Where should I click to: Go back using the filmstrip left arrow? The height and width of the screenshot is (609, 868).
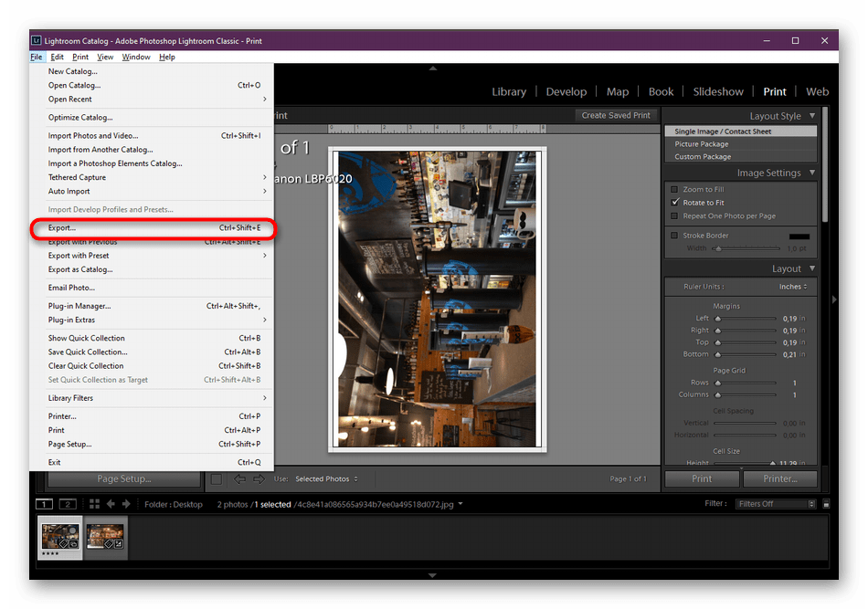pyautogui.click(x=111, y=504)
